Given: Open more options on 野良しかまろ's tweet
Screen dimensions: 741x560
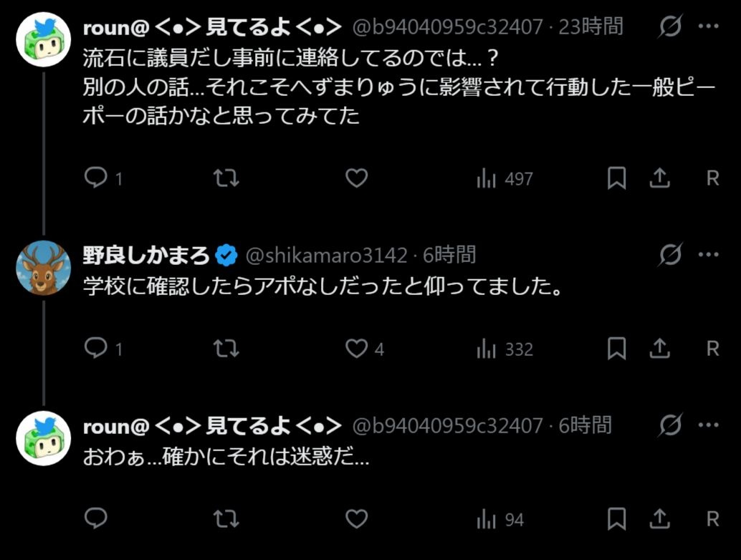Looking at the screenshot, I should [708, 254].
